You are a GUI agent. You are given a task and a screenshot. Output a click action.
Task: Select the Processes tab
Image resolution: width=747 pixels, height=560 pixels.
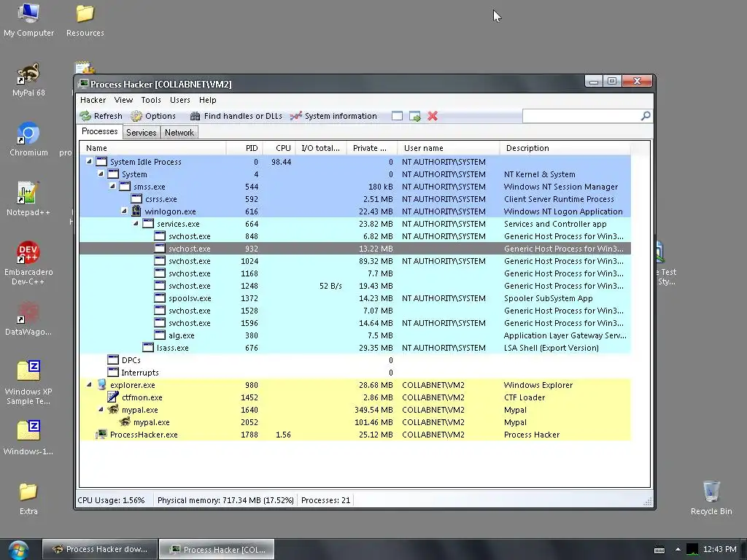click(99, 131)
